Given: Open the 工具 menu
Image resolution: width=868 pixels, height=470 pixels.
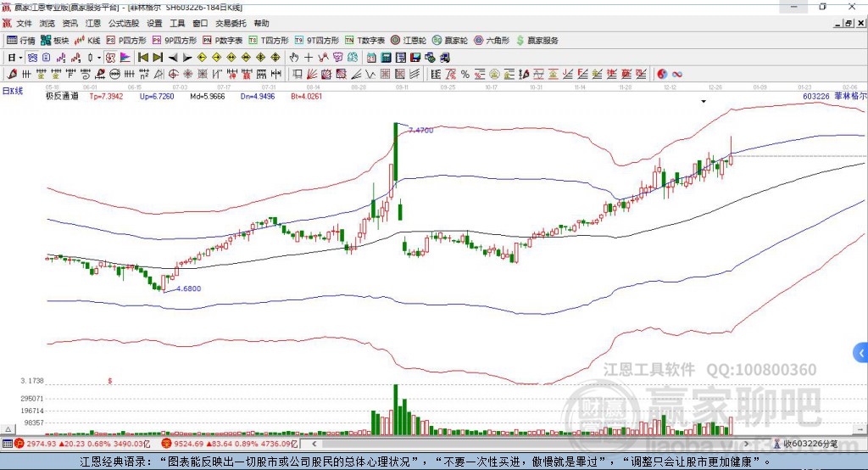Looking at the screenshot, I should point(177,23).
